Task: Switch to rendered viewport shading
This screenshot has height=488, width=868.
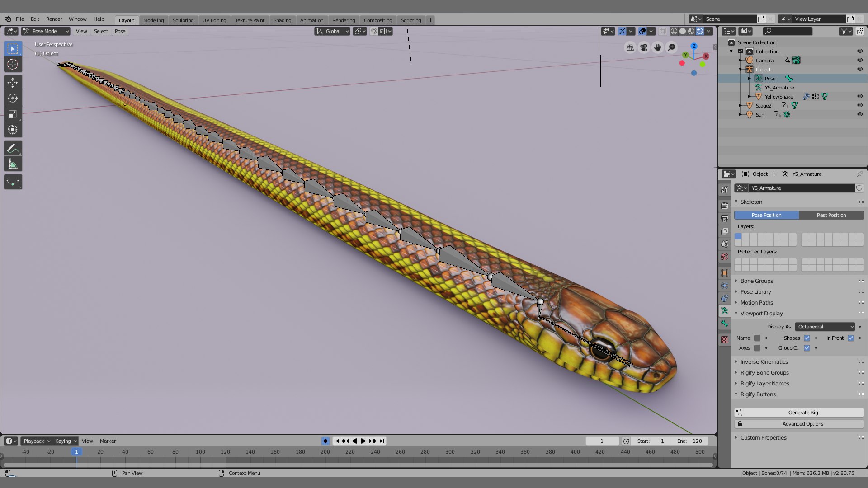Action: (x=700, y=31)
